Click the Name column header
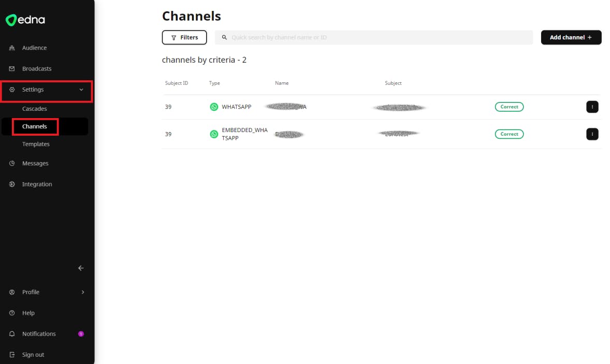 (x=282, y=83)
